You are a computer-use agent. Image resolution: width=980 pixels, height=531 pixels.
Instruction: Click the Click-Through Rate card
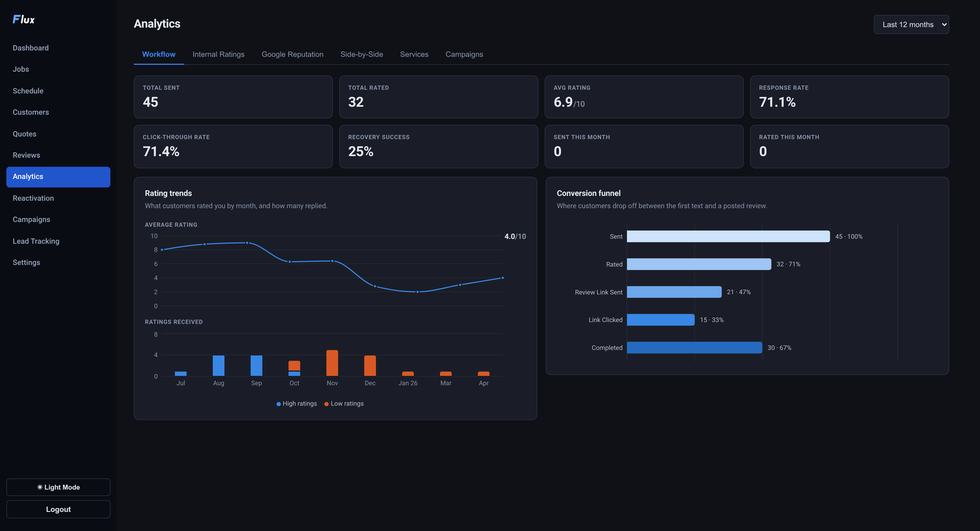[233, 146]
